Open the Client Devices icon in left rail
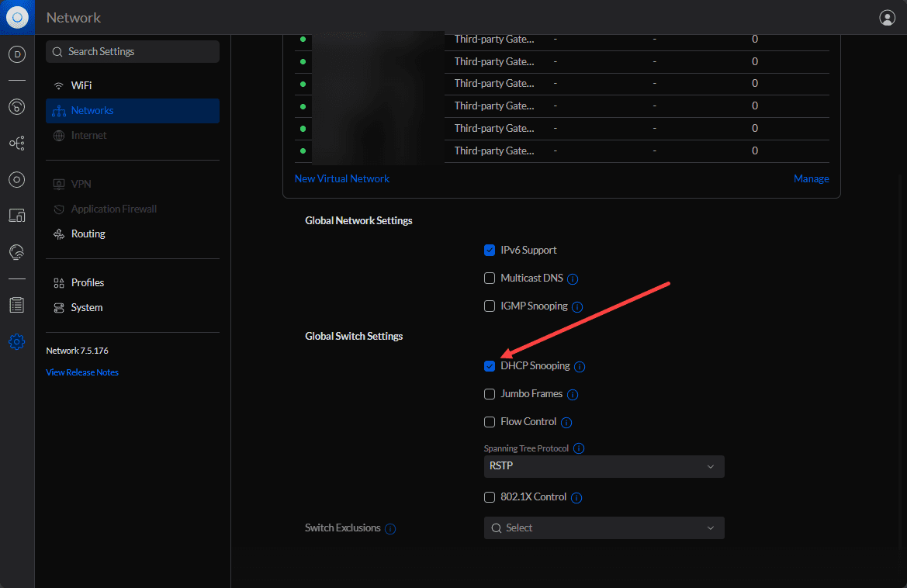This screenshot has width=907, height=588. pyautogui.click(x=17, y=216)
